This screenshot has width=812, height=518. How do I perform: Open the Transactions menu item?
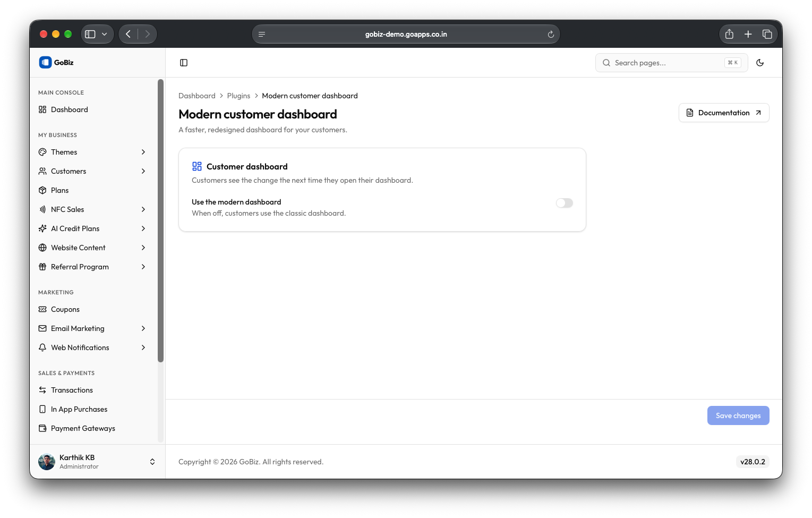(94, 390)
